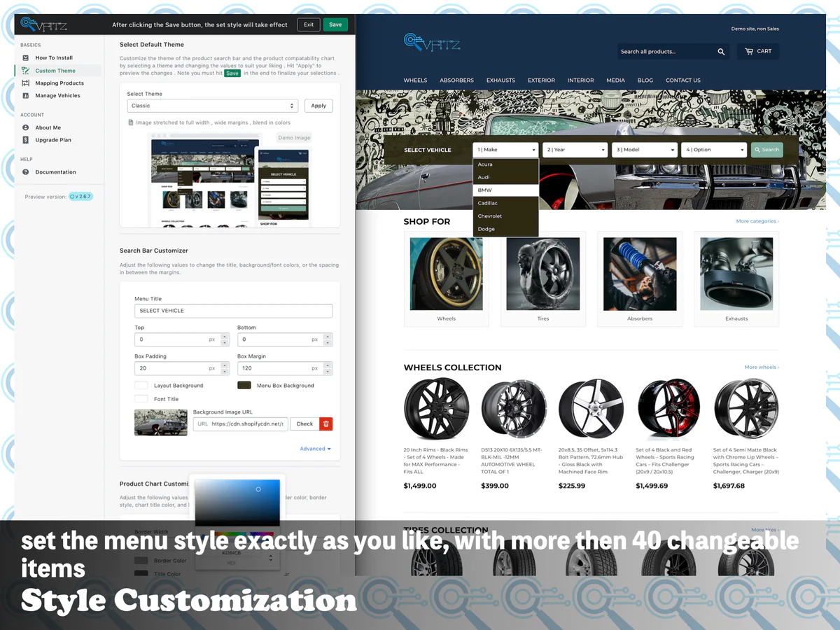840x630 pixels.
Task: Open the EXTERIOR store navigation item
Action: pyautogui.click(x=541, y=80)
